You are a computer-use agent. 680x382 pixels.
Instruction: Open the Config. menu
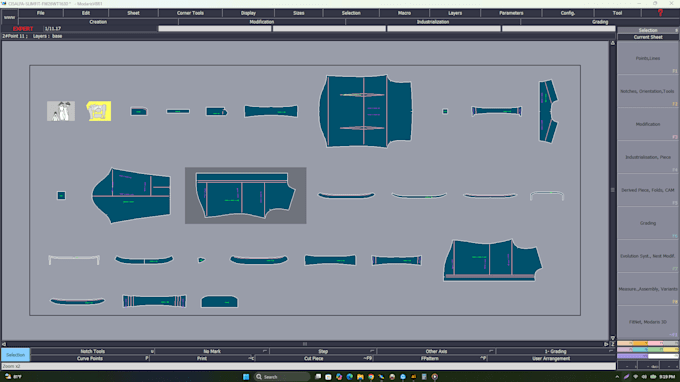pos(568,13)
